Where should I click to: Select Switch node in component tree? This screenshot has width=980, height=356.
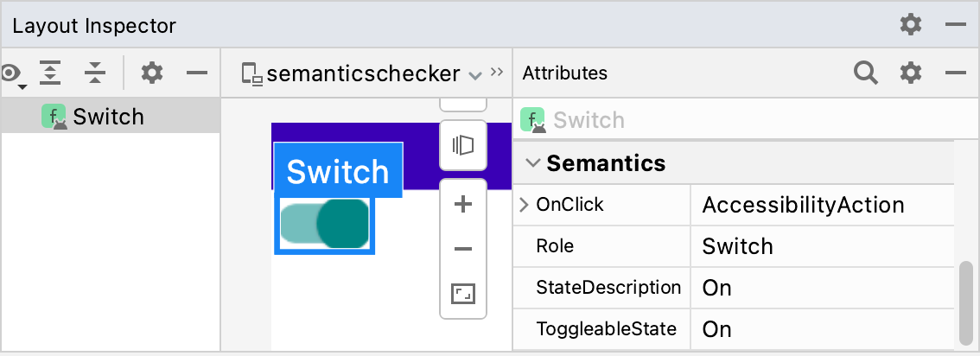click(x=108, y=117)
